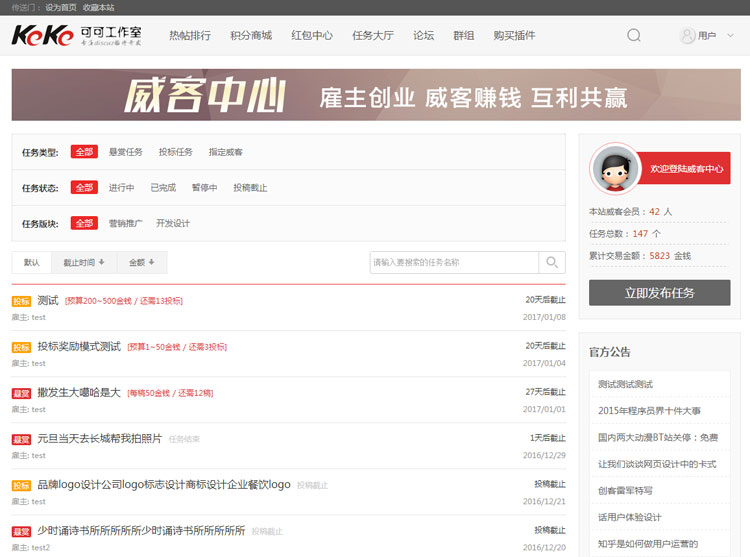This screenshot has width=750, height=557.
Task: Open announcement 国内两大动漫BT站关停
Action: point(658,437)
